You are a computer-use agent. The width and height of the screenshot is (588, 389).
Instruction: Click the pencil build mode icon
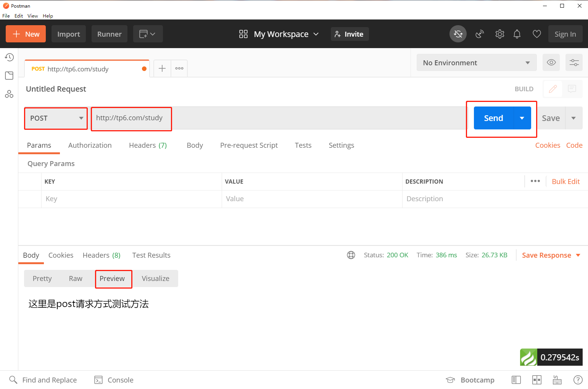pyautogui.click(x=553, y=89)
